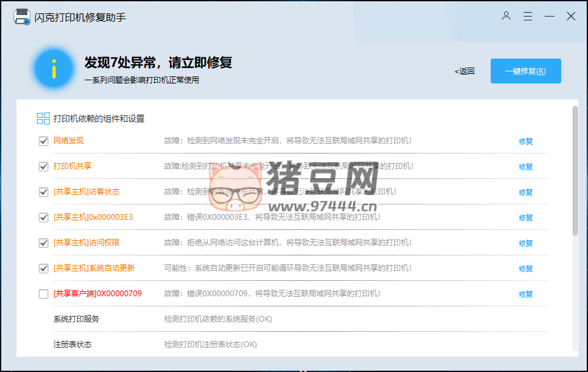Image resolution: width=588 pixels, height=372 pixels.
Task: Click the printer app logo icon
Action: 22,17
